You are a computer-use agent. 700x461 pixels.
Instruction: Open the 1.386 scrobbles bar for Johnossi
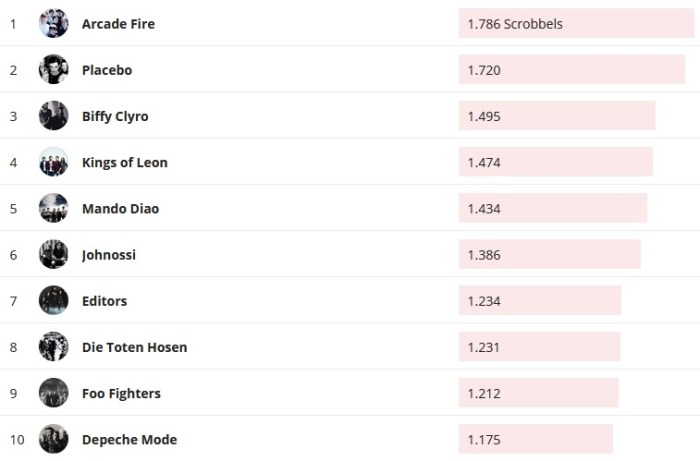pos(549,254)
